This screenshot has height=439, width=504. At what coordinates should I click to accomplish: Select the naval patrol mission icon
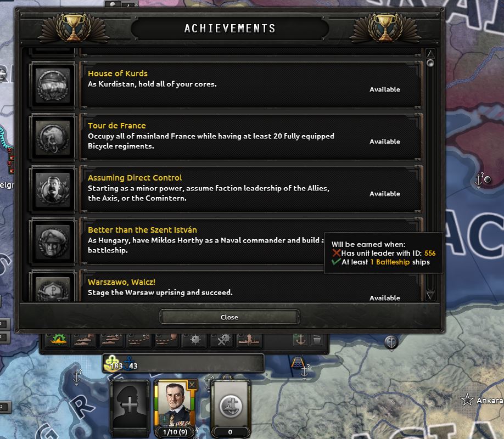click(x=85, y=339)
